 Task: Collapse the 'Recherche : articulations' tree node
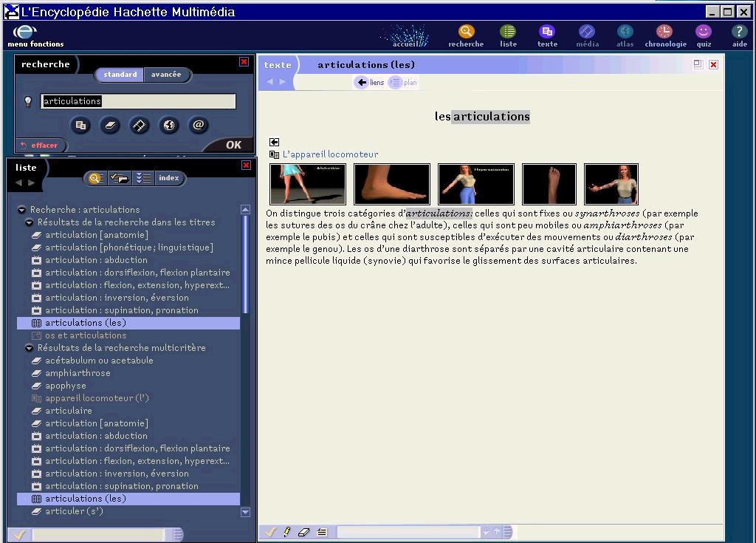pyautogui.click(x=21, y=210)
